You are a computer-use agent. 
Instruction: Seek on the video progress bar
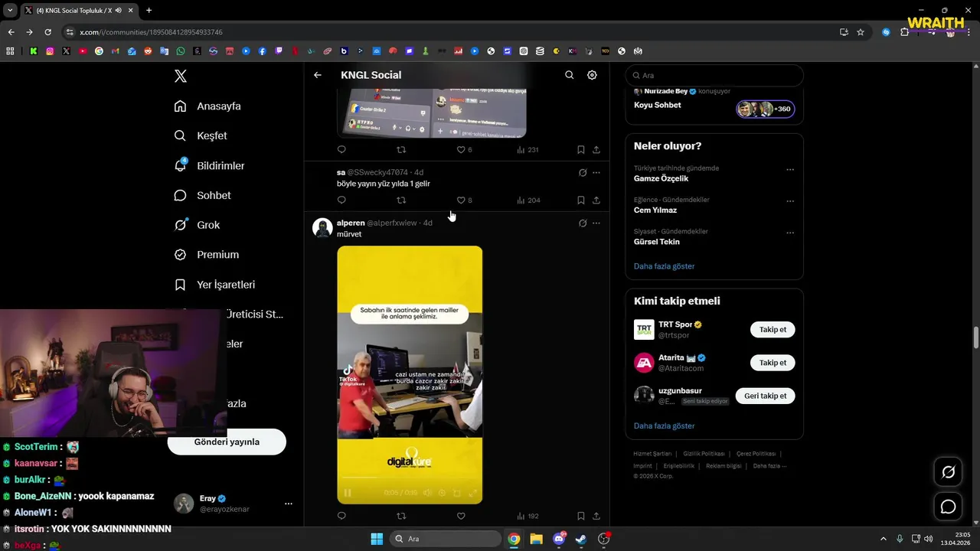[x=410, y=478]
